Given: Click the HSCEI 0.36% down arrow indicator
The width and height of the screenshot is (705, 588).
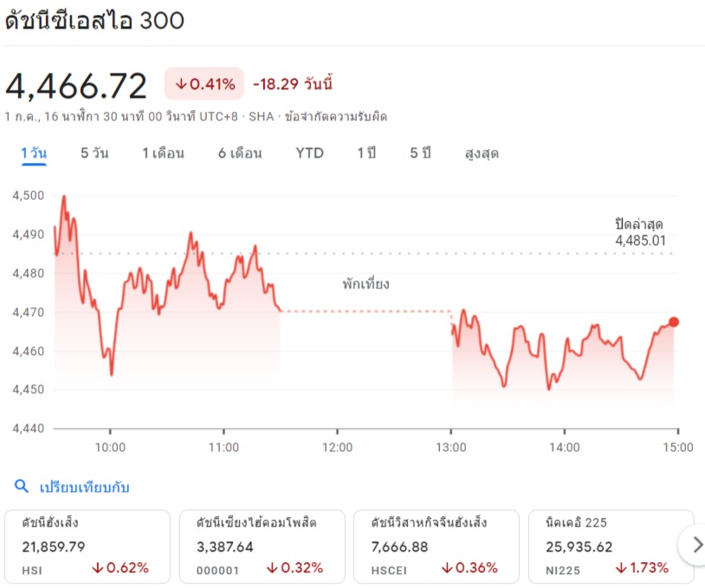Looking at the screenshot, I should tap(469, 568).
